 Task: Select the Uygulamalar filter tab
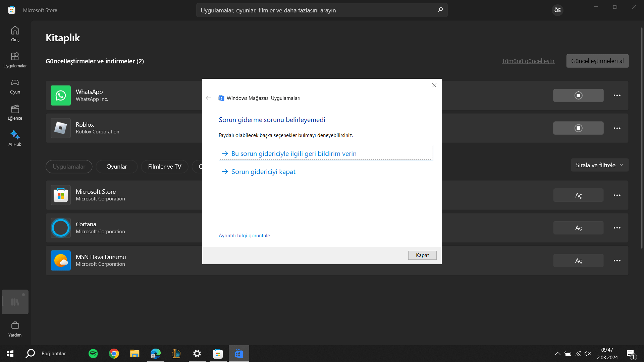click(x=69, y=167)
